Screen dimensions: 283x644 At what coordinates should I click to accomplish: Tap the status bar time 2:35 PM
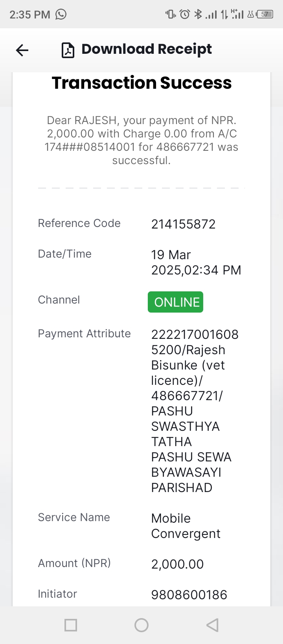(30, 15)
